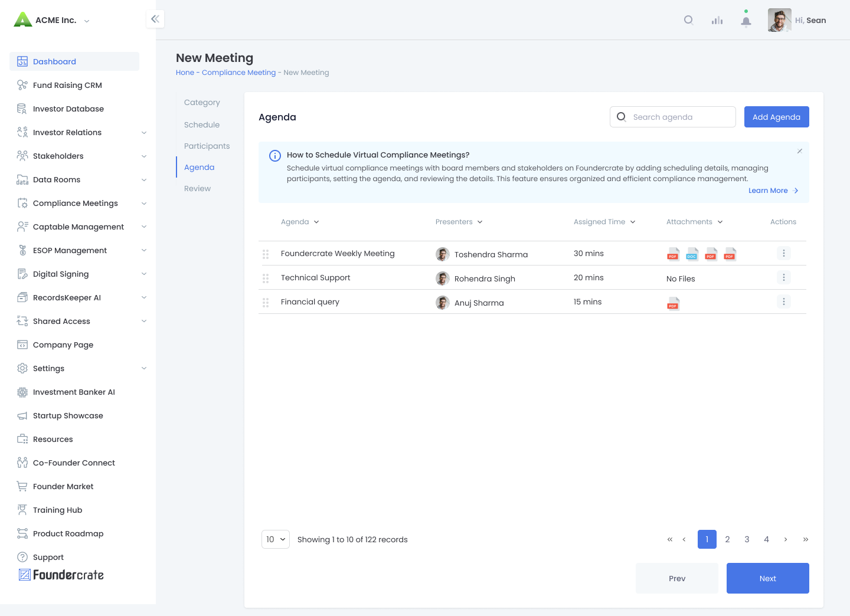Sort by Assigned Time column header
The width and height of the screenshot is (850, 616).
(x=604, y=222)
